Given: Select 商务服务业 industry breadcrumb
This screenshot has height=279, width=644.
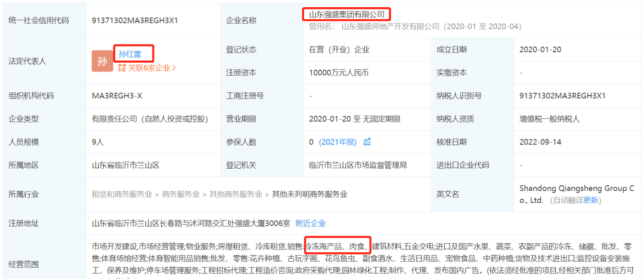Looking at the screenshot, I should coord(181,194).
